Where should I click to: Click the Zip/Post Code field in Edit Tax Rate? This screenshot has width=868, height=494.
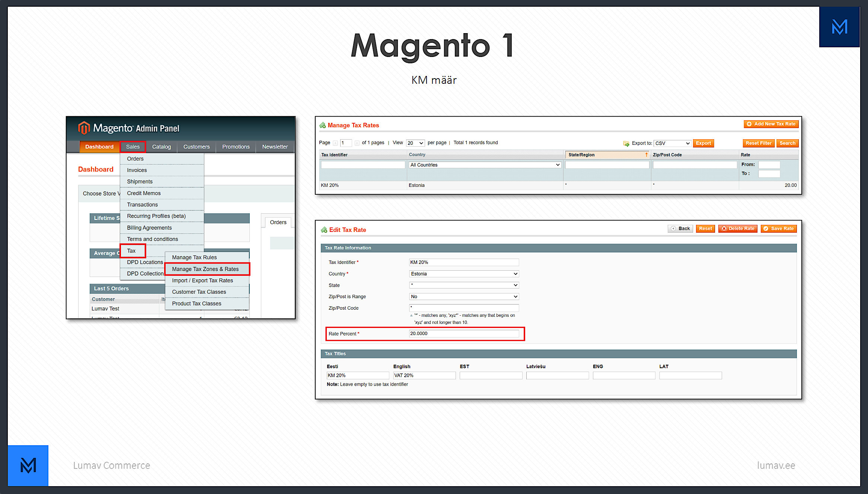click(x=464, y=308)
